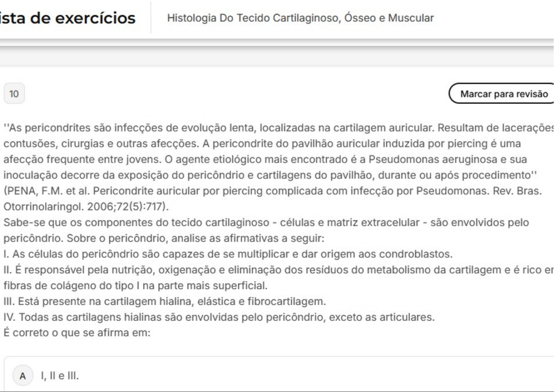
Task: Click the PENA, F.M. et al. citation line
Action: click(272, 191)
